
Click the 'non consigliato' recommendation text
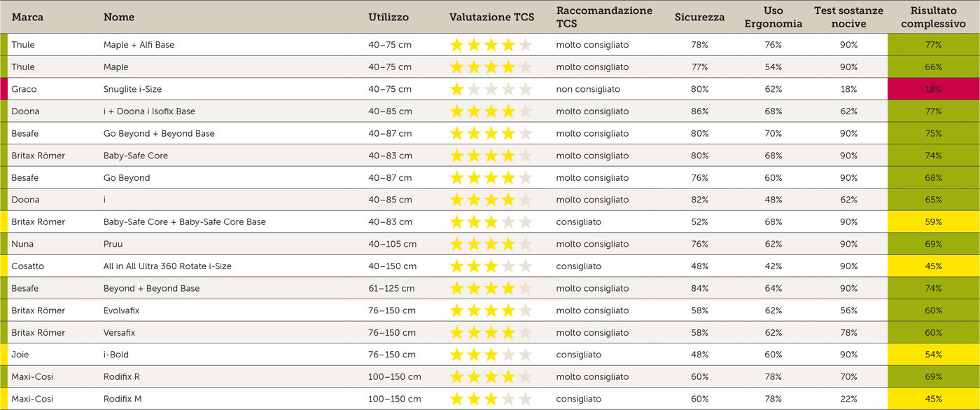[588, 89]
